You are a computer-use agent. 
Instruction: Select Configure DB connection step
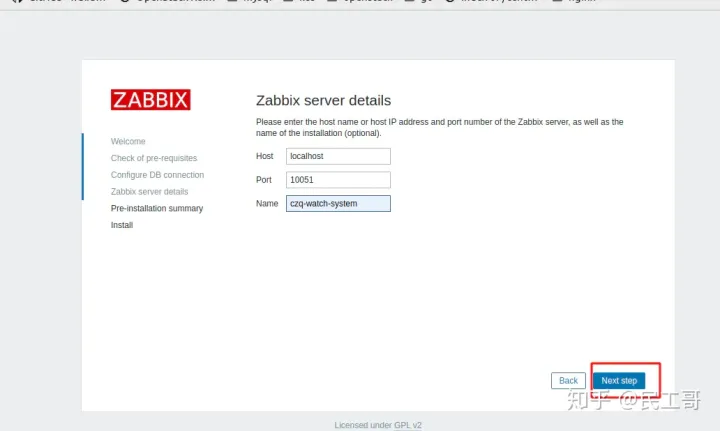157,175
